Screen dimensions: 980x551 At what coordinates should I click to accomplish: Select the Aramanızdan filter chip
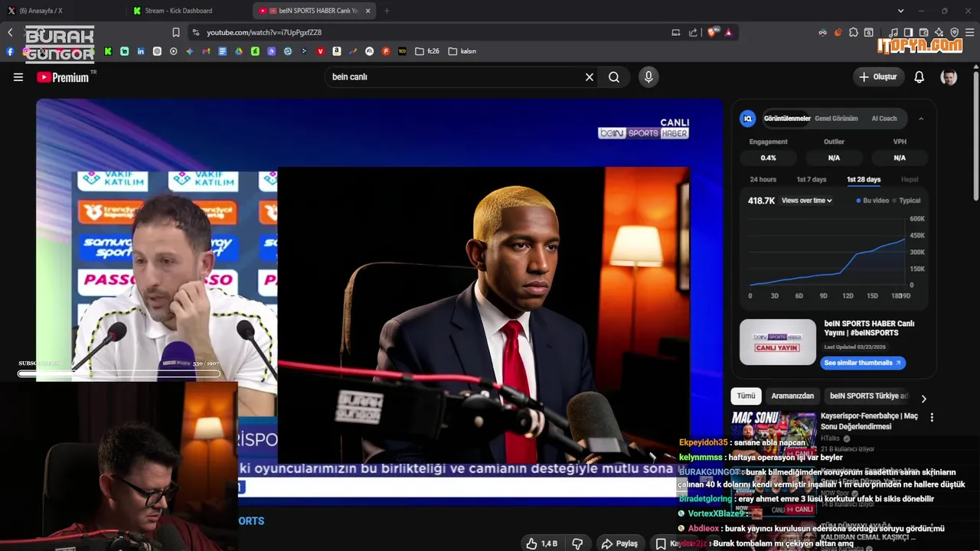point(792,396)
